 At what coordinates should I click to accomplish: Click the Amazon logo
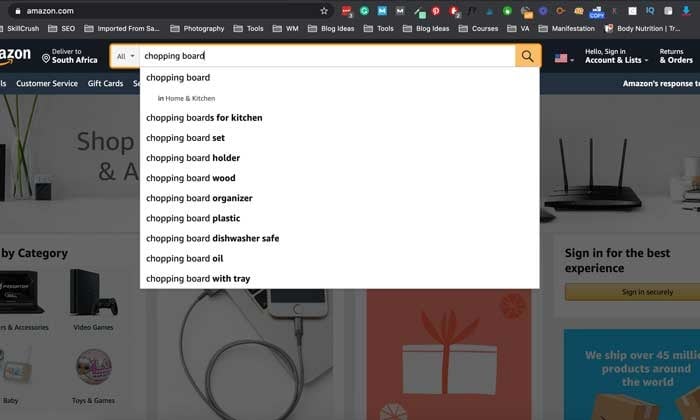pos(15,56)
